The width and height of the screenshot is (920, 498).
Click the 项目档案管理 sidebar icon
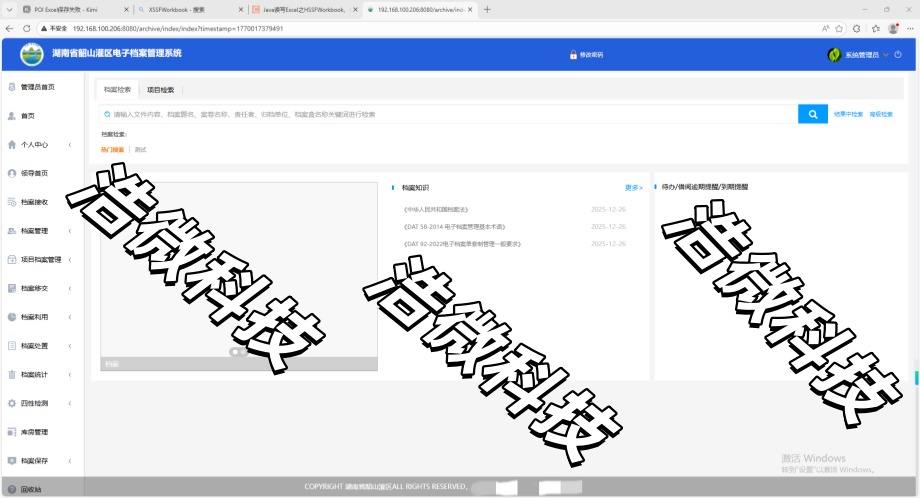point(12,259)
